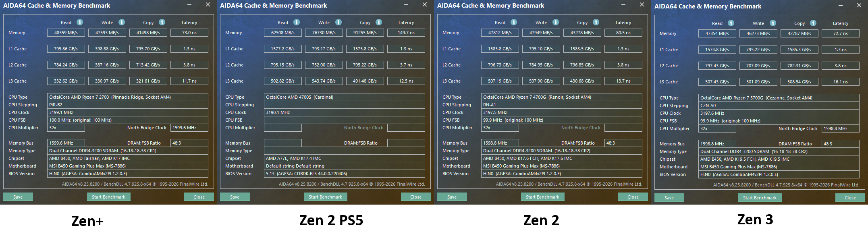Click L3 Cache latency value 16.1 ns
The image size is (868, 234).
[x=841, y=82]
